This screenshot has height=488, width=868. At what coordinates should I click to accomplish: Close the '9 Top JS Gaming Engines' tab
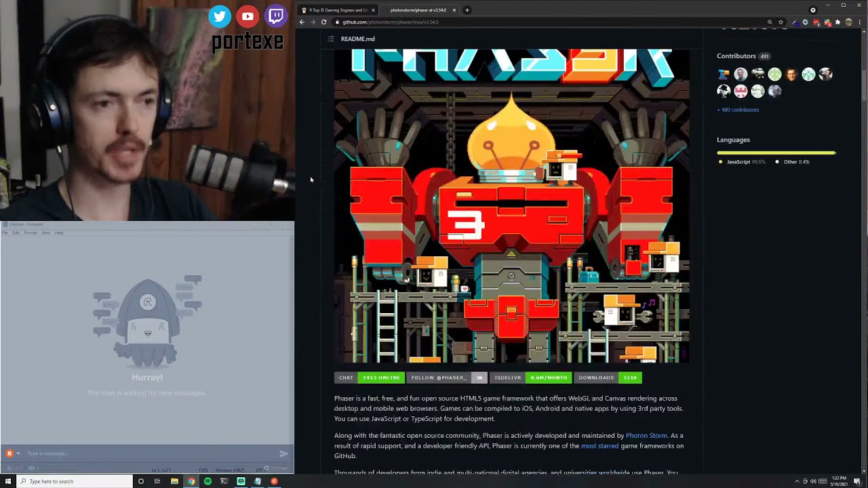373,10
